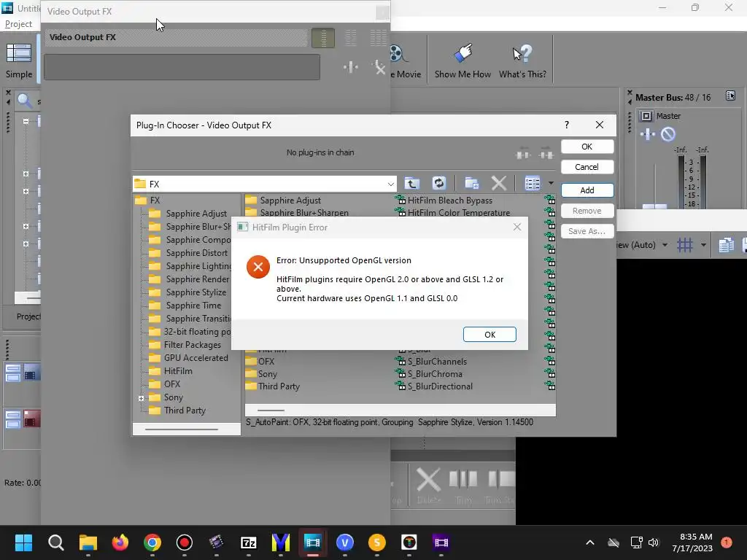
Task: Cancel the Plug-In Chooser dialog
Action: [587, 167]
